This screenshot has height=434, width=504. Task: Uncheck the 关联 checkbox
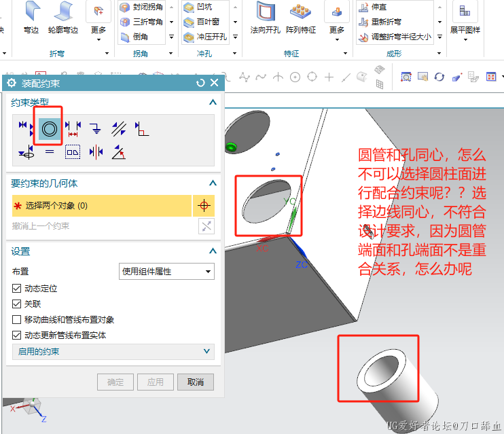17,304
